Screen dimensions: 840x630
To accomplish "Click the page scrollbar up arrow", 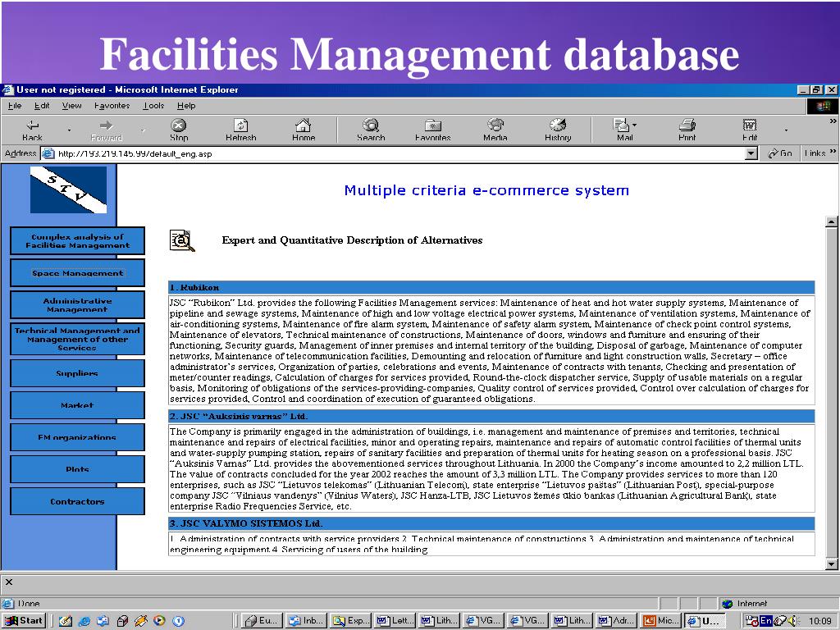I will tap(832, 221).
